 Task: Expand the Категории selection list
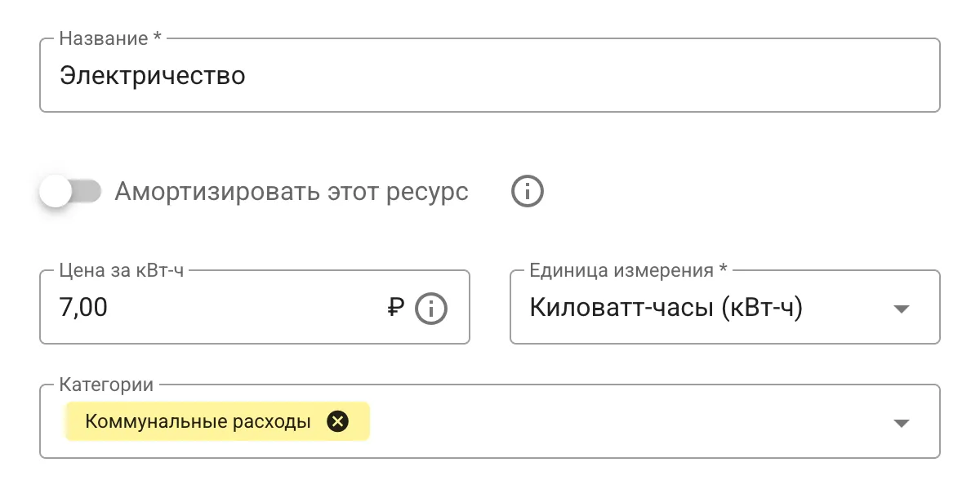pos(902,422)
